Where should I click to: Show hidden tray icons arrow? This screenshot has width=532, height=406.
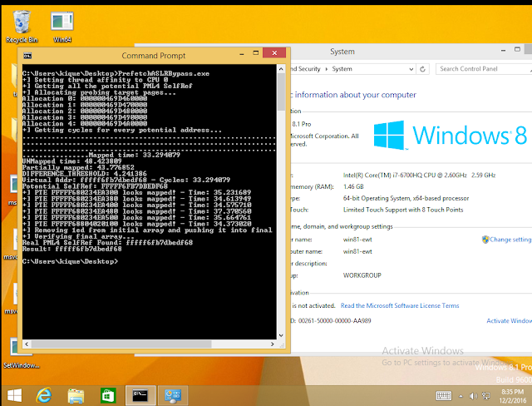pos(461,396)
